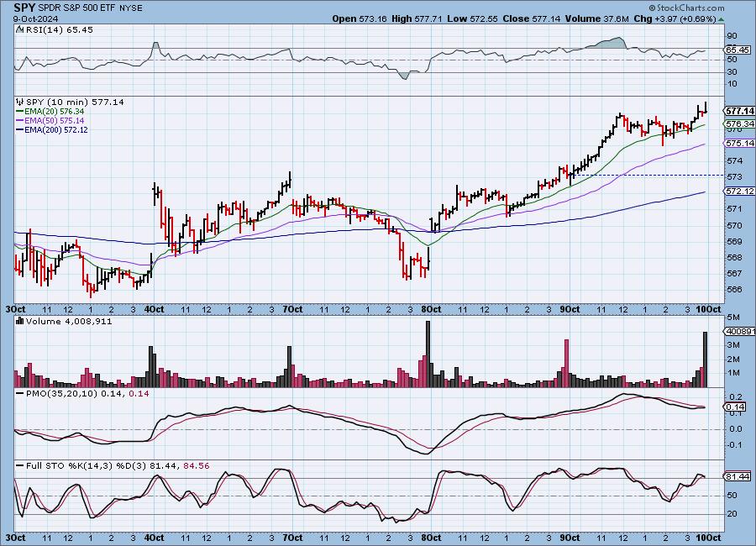Select the purple EMA(50) legend line swatch
The height and width of the screenshot is (546, 756).
[20, 121]
